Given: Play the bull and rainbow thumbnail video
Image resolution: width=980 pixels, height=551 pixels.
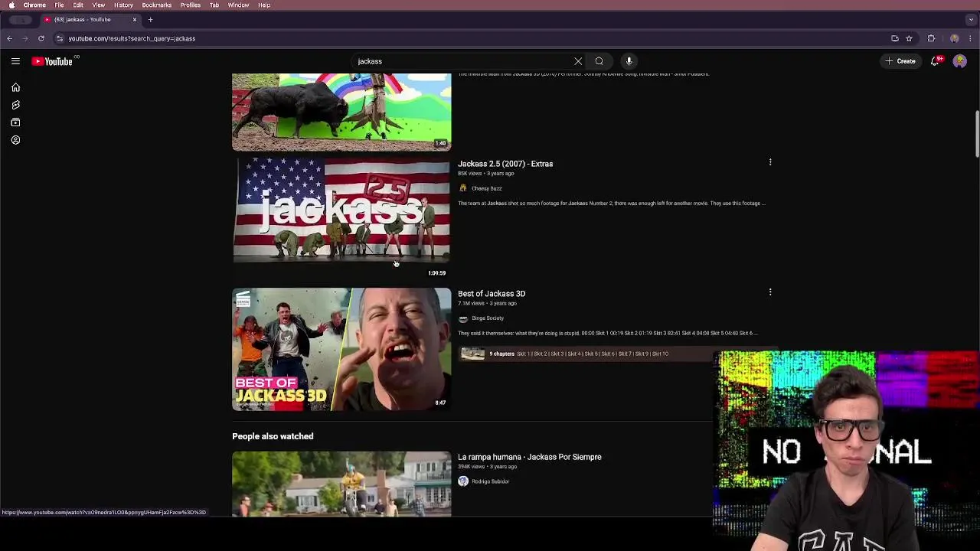Looking at the screenshot, I should click(341, 112).
